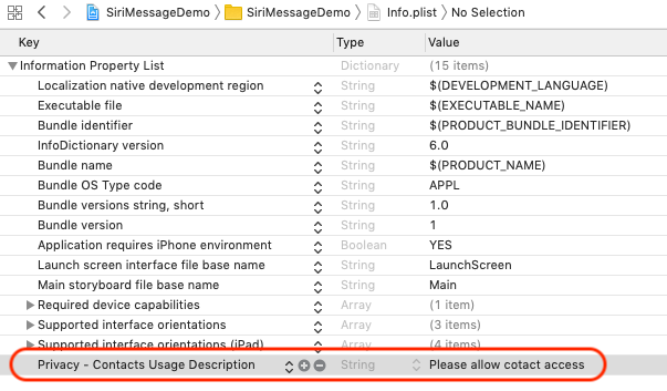Screen dimensions: 667x391
Task: Open key stepper for Localization native development region
Action: 318,88
